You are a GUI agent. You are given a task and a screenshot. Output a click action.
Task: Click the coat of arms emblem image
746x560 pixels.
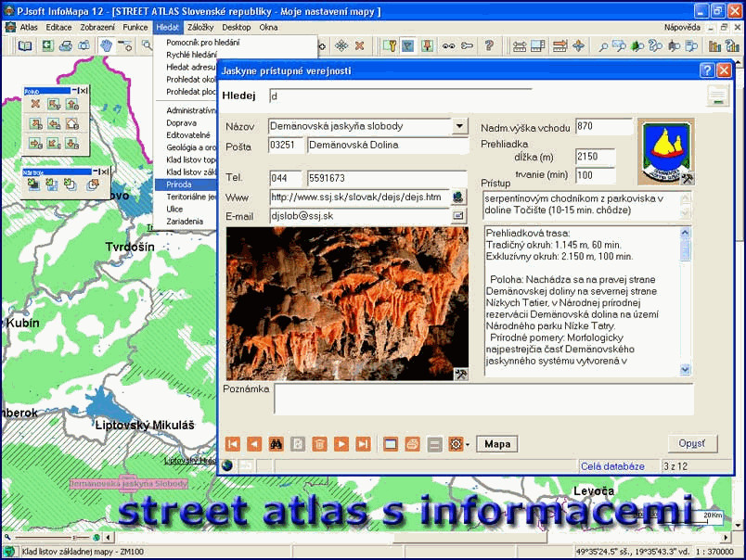click(x=665, y=152)
